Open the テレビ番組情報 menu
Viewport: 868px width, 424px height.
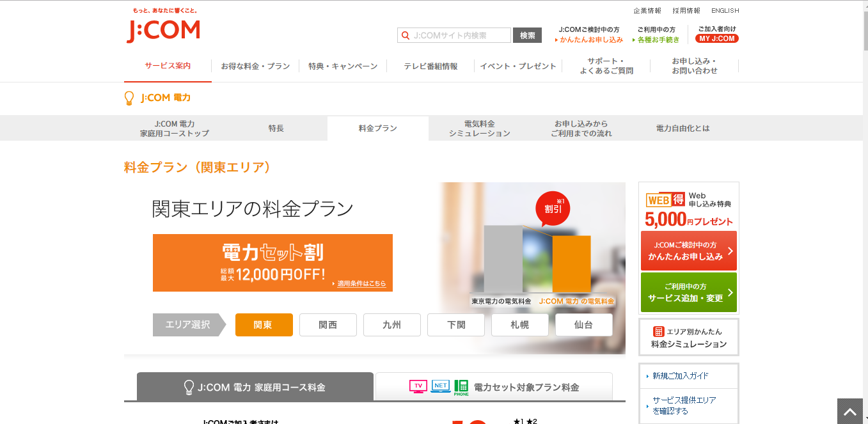(x=430, y=66)
